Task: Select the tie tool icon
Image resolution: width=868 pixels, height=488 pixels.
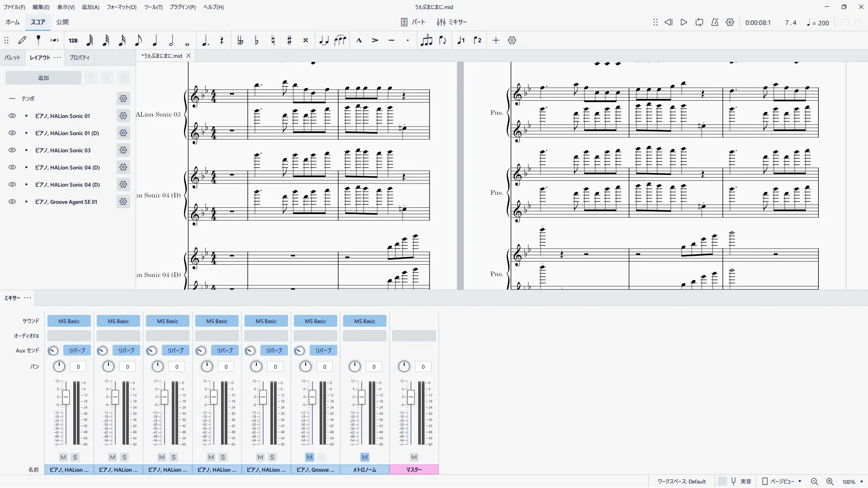Action: tap(324, 41)
